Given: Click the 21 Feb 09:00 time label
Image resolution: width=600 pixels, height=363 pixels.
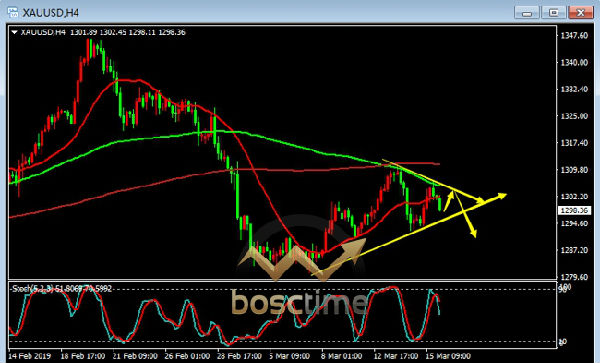Looking at the screenshot, I should [135, 356].
